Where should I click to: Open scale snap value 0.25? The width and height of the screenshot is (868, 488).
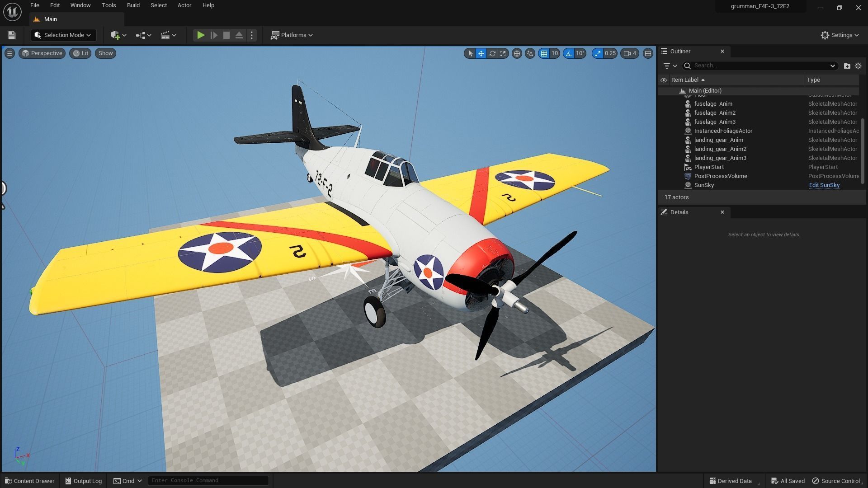point(610,54)
